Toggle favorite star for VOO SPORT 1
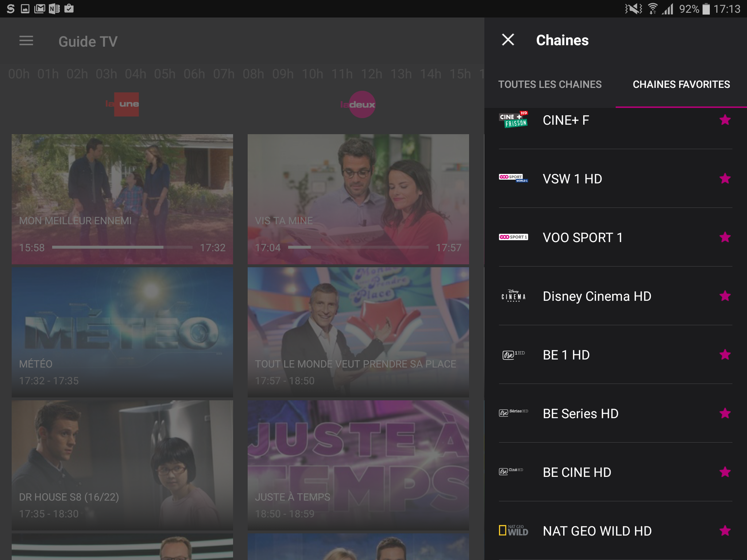747x560 pixels. (x=725, y=237)
